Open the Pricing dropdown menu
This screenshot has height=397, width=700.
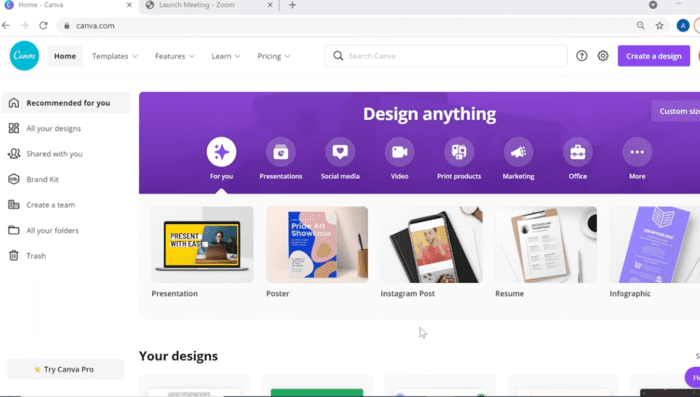[274, 56]
